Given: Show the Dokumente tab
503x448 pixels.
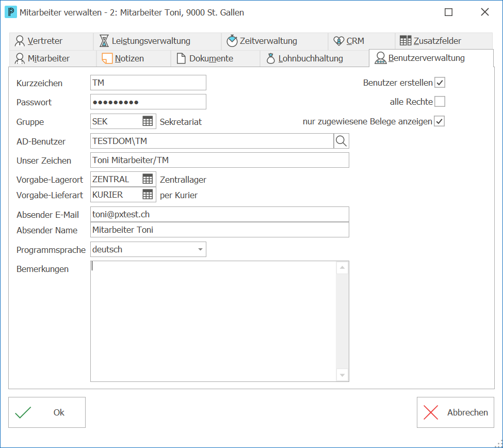Looking at the screenshot, I should click(x=215, y=58).
